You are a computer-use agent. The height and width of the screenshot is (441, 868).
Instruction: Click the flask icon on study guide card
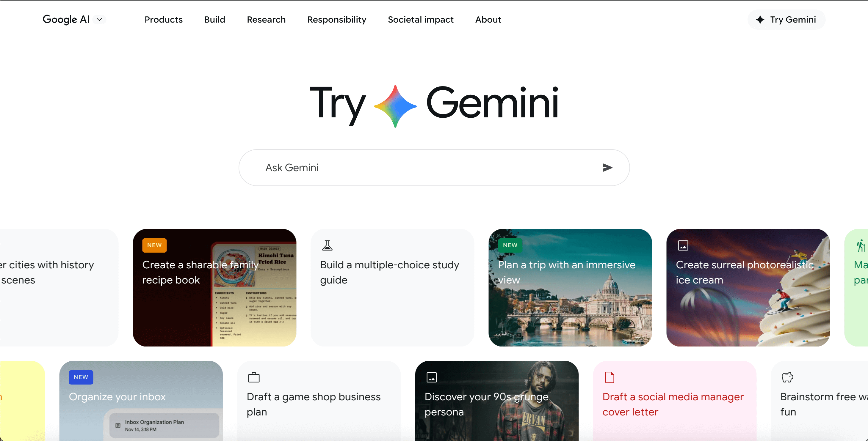click(x=327, y=245)
